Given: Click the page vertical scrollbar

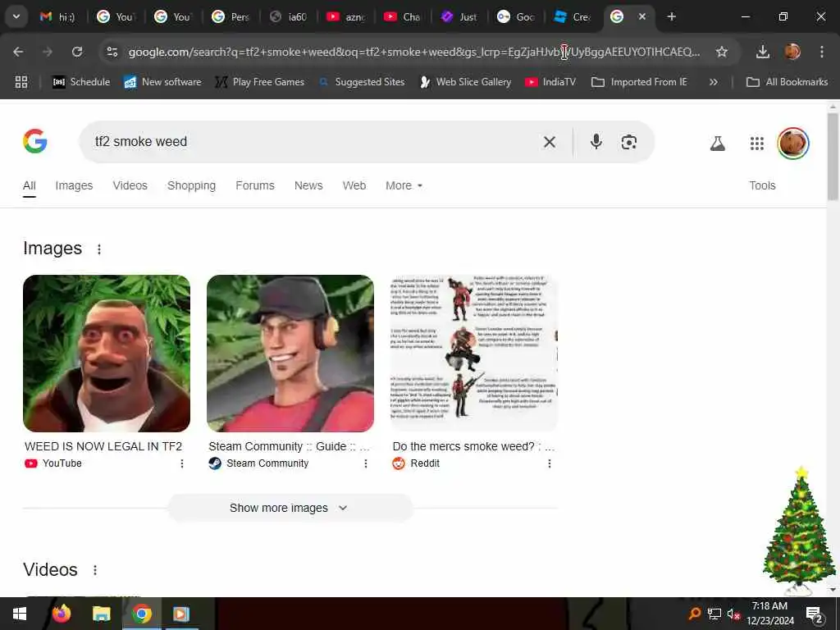Looking at the screenshot, I should tap(833, 157).
